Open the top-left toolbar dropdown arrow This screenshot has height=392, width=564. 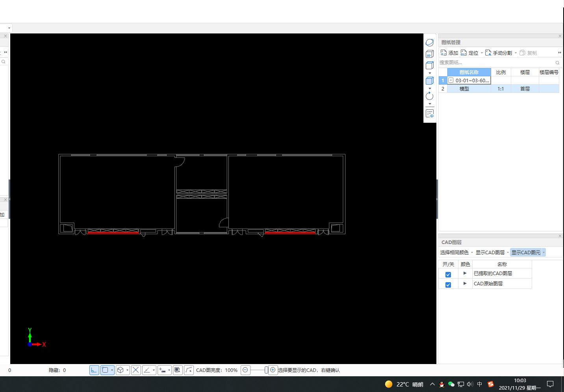[9, 28]
